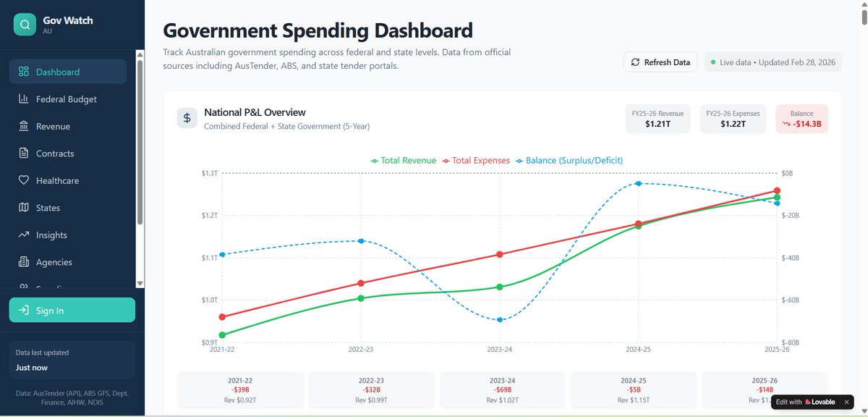
Task: Click the Government Spending Dashboard heading
Action: (x=318, y=30)
